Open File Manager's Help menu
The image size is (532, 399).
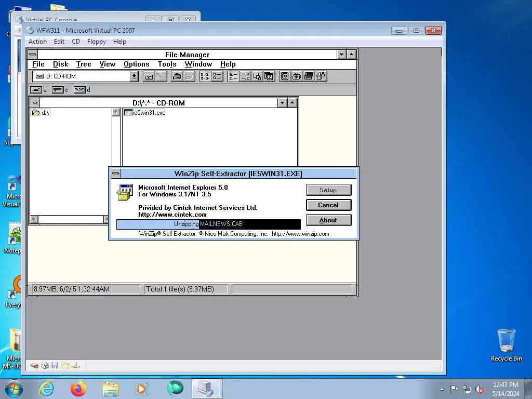[x=228, y=64]
